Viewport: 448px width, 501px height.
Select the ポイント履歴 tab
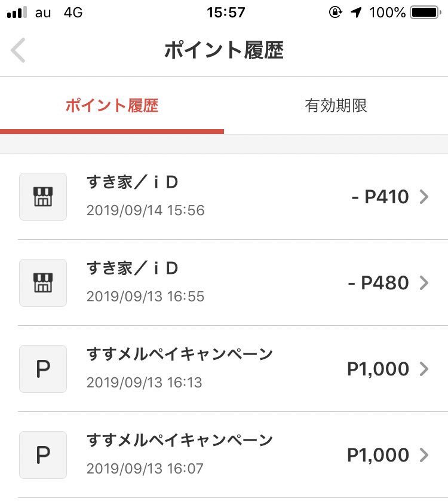click(x=112, y=105)
